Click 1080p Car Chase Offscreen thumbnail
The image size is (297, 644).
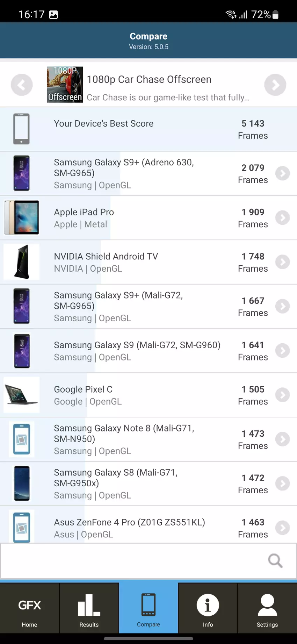click(65, 85)
